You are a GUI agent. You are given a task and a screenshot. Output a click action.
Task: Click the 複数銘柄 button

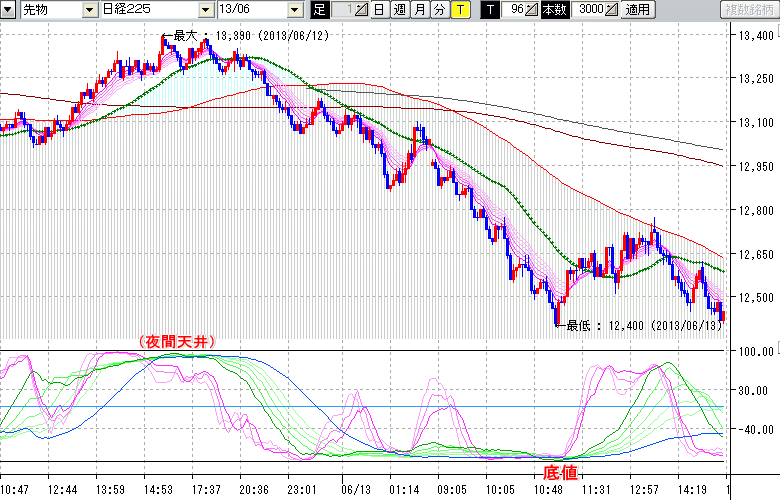pyautogui.click(x=749, y=10)
